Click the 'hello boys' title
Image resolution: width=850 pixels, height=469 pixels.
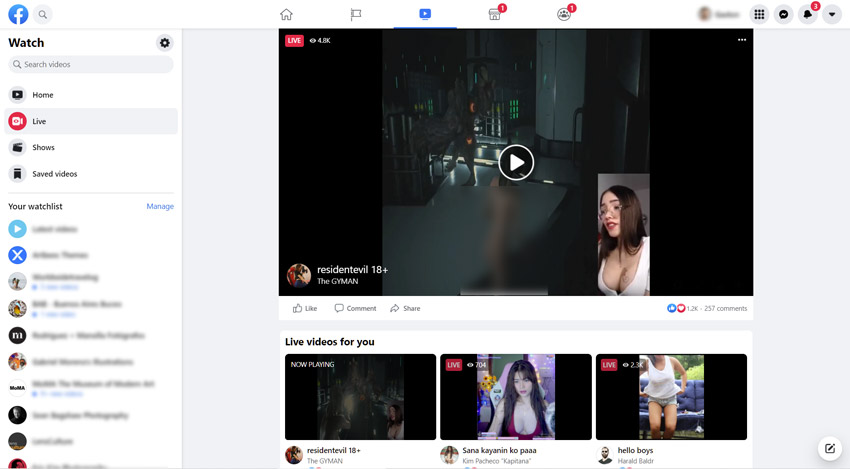pyautogui.click(x=635, y=450)
